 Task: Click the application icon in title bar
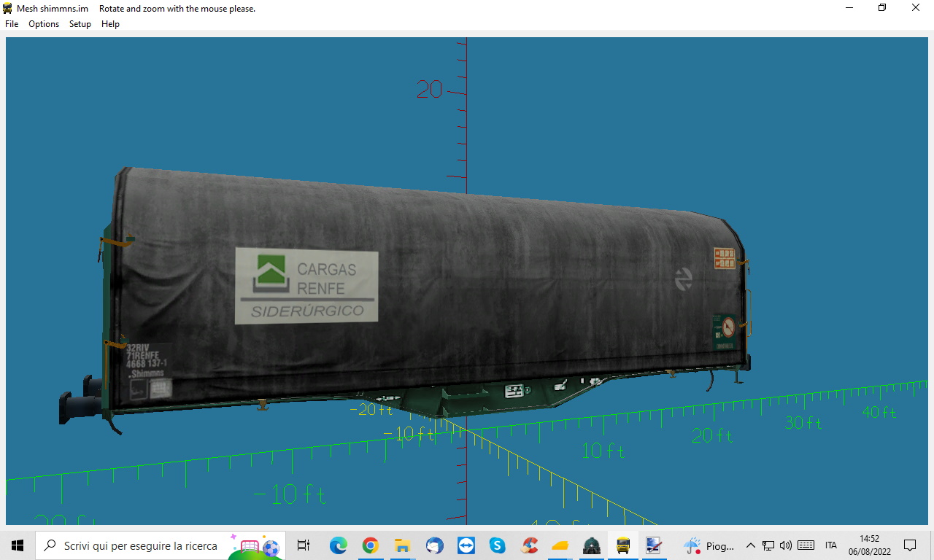[x=8, y=8]
